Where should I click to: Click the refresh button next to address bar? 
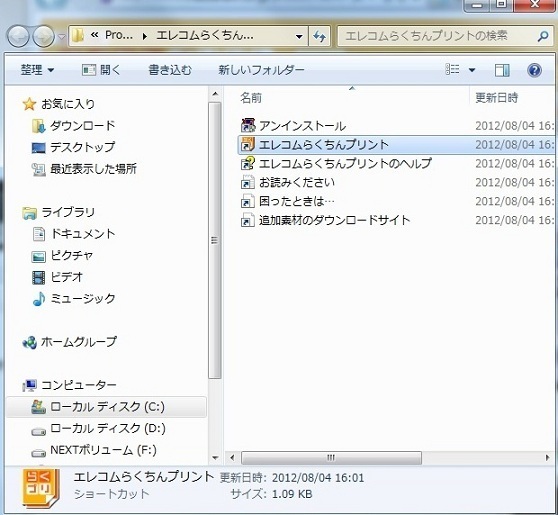click(x=320, y=36)
